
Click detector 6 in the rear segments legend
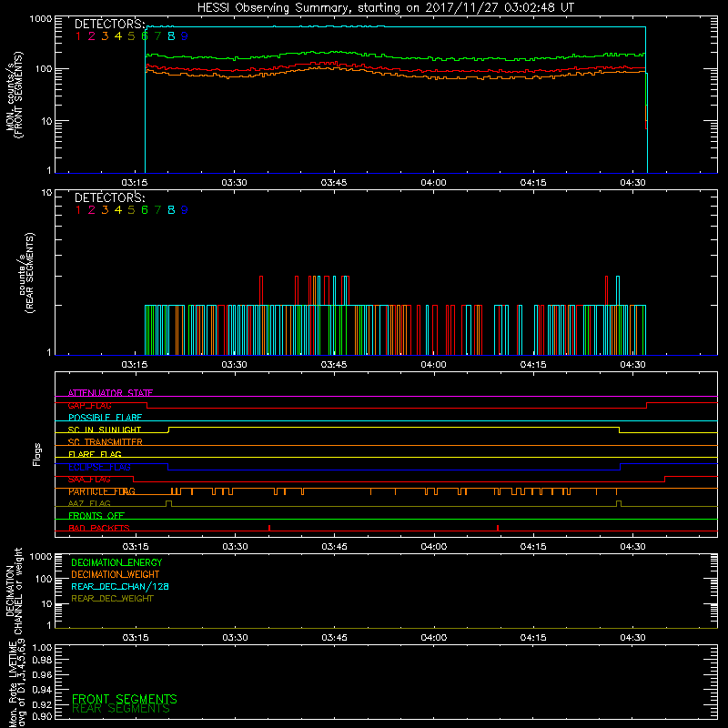tap(145, 210)
